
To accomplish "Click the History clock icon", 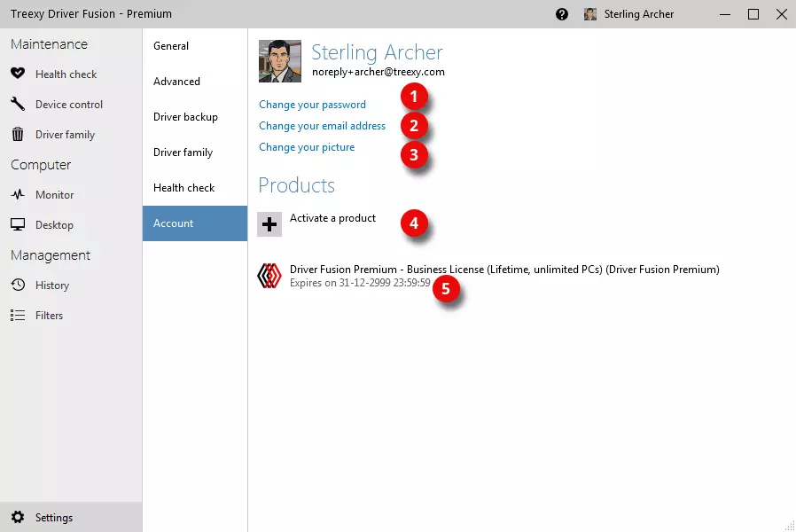I will pyautogui.click(x=18, y=285).
